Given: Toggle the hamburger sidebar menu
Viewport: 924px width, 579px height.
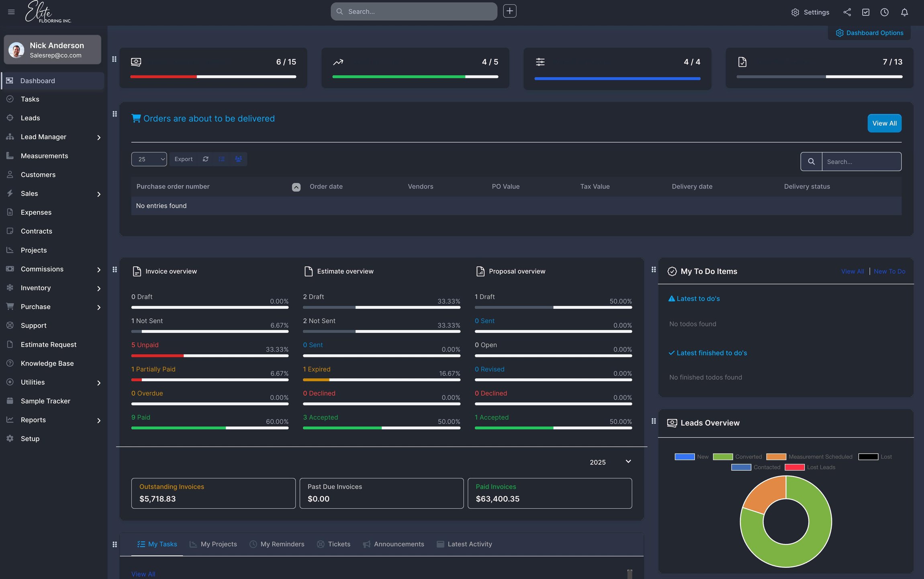Looking at the screenshot, I should pos(11,12).
